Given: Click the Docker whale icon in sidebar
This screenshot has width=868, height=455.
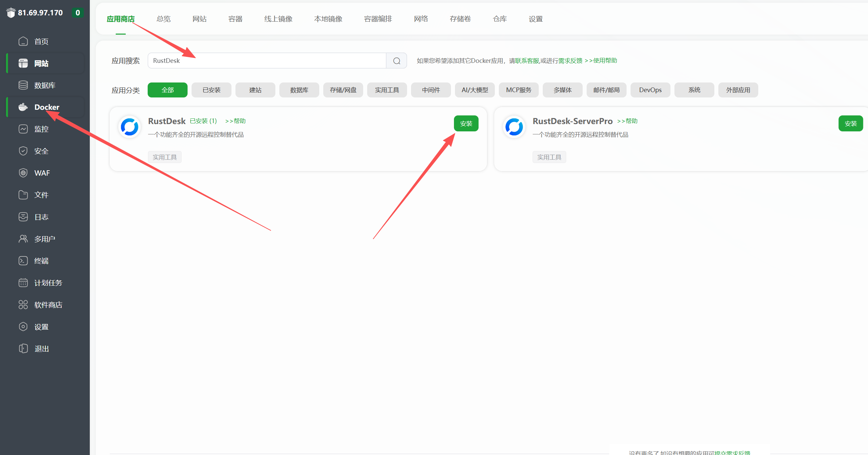Looking at the screenshot, I should pyautogui.click(x=23, y=107).
